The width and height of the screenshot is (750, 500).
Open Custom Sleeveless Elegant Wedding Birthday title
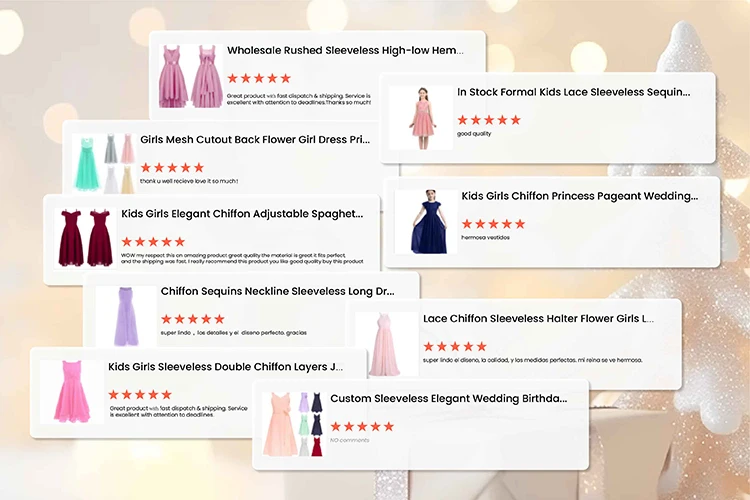(449, 399)
